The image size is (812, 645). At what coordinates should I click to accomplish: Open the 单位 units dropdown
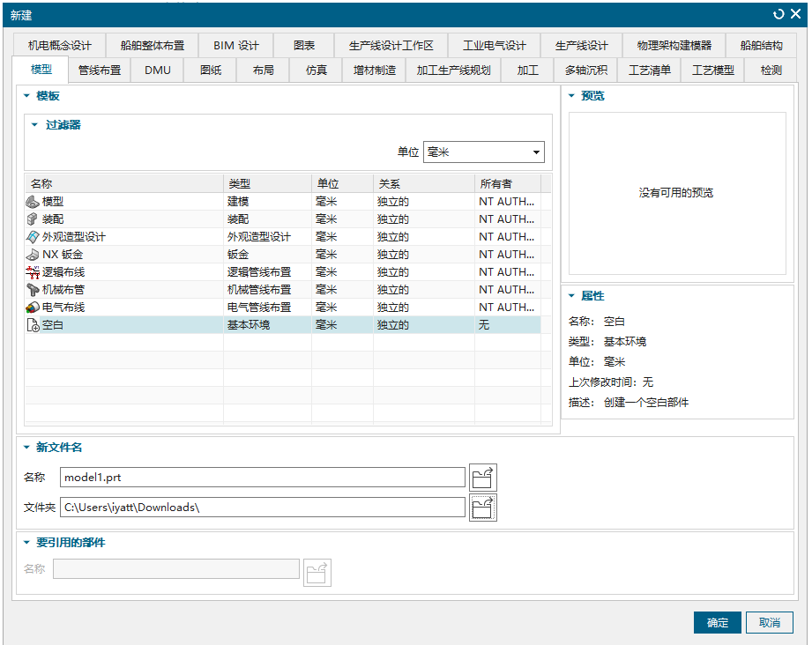click(x=484, y=152)
